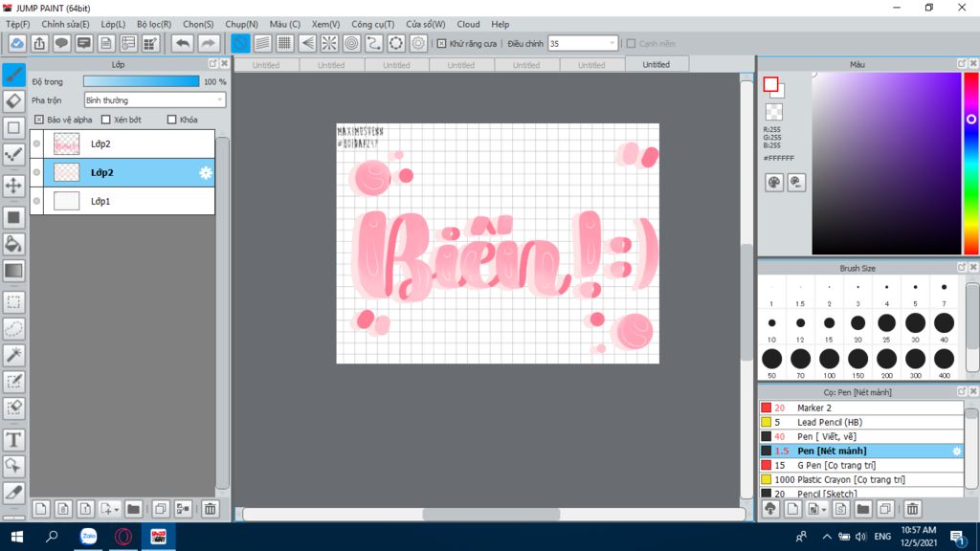The image size is (980, 551).
Task: Enable the vanishing point snap guide
Action: pyautogui.click(x=307, y=43)
